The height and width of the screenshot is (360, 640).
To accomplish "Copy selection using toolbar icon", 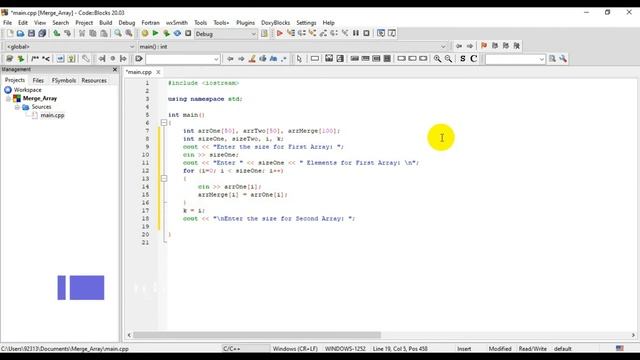I will (x=93, y=33).
